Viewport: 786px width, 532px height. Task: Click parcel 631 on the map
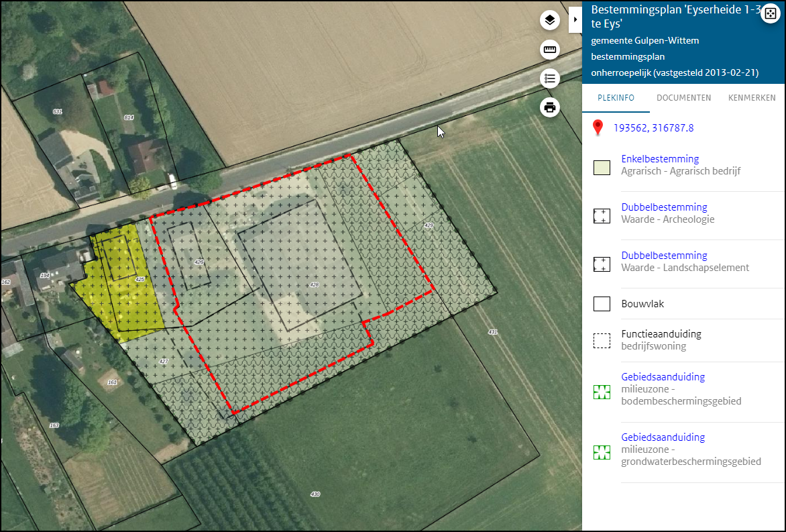[57, 111]
